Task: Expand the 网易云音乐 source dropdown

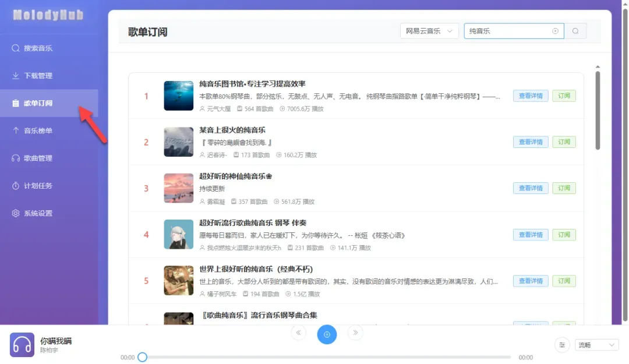Action: click(x=429, y=31)
